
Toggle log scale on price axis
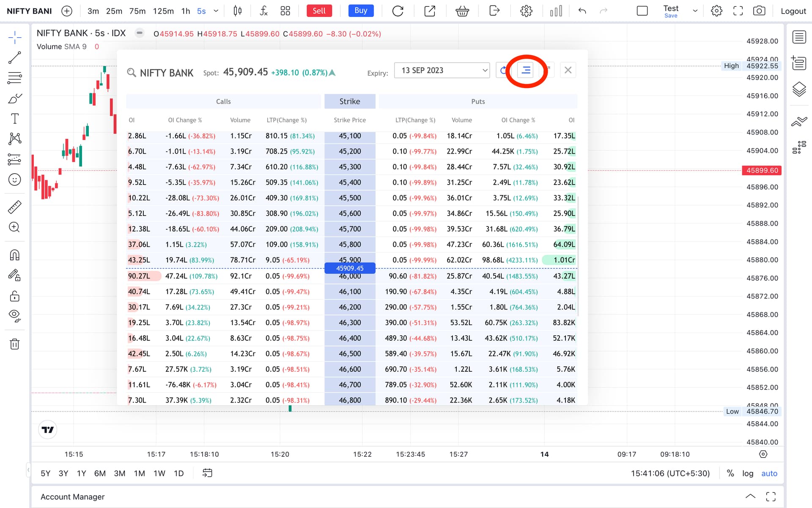748,473
